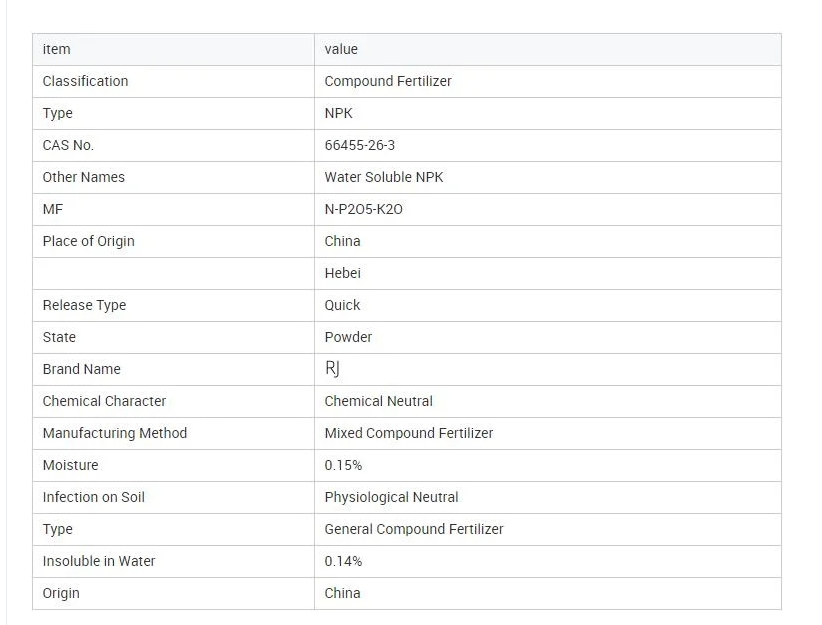Click the CAS No. value 66455-26-3
This screenshot has height=625, width=822.
360,145
